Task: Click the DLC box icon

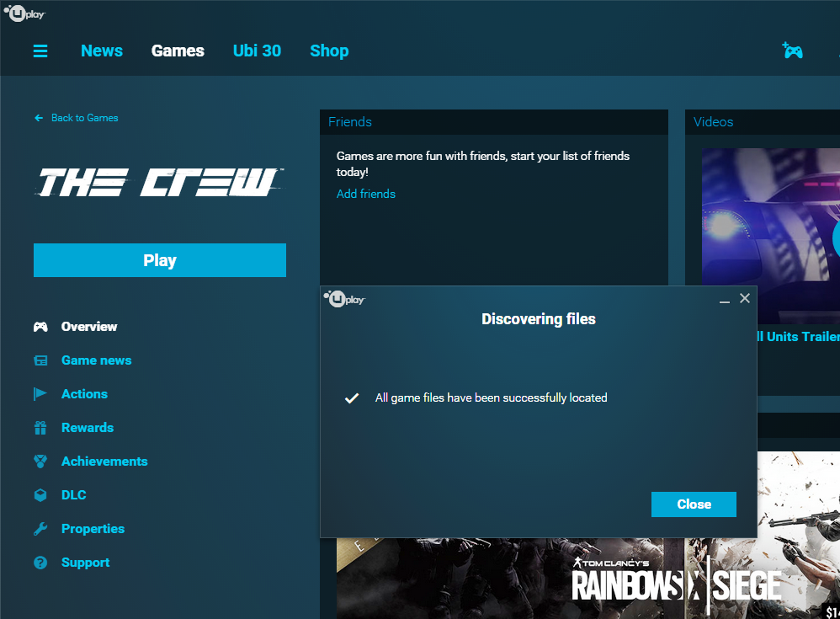Action: click(40, 495)
